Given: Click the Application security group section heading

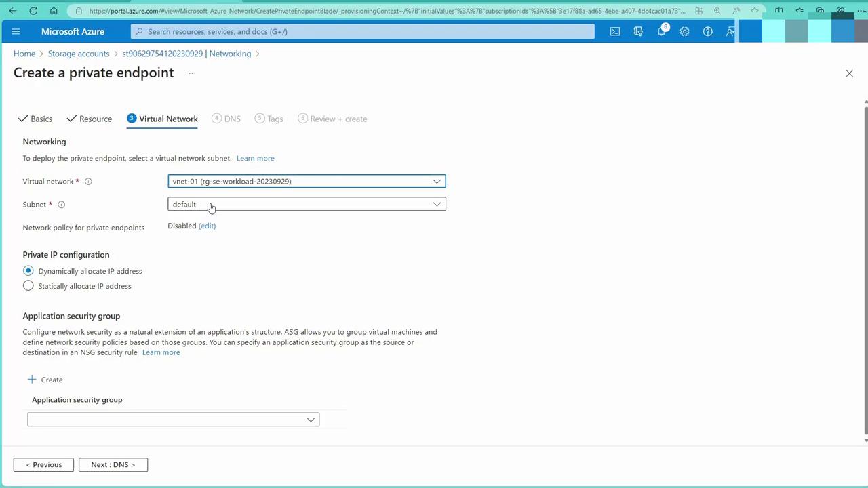Looking at the screenshot, I should pyautogui.click(x=71, y=316).
